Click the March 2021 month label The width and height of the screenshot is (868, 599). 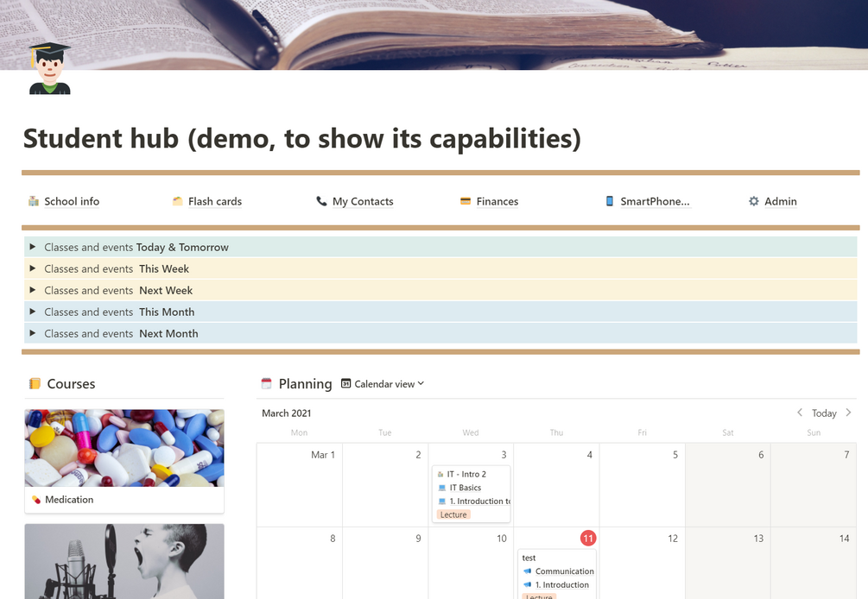click(x=286, y=413)
